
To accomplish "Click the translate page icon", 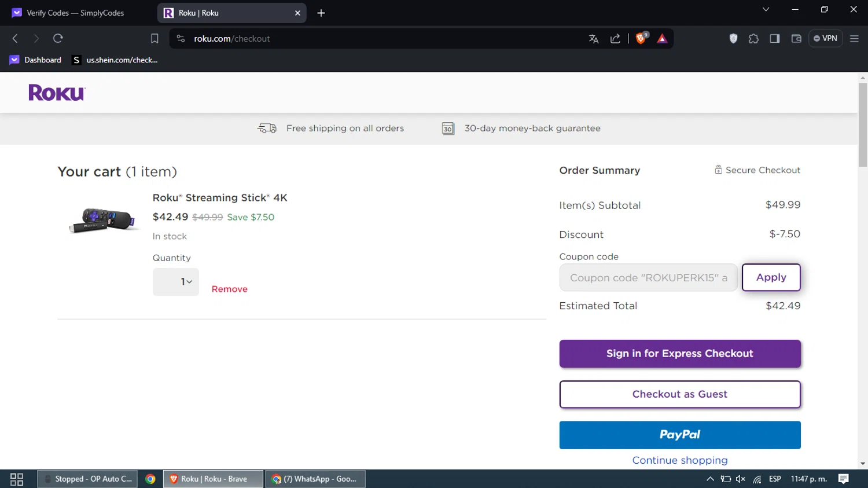I will click(x=593, y=39).
